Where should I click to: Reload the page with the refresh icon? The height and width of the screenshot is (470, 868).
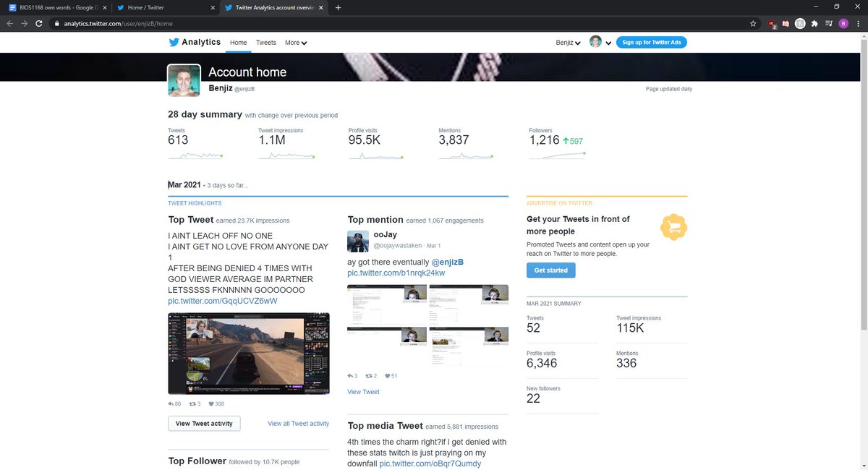[x=39, y=23]
